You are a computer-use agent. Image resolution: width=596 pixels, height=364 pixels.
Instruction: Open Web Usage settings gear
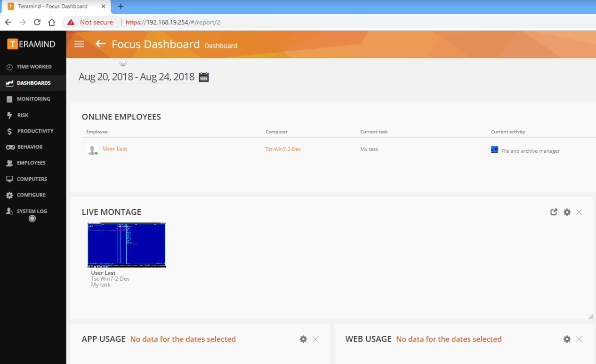tap(567, 339)
